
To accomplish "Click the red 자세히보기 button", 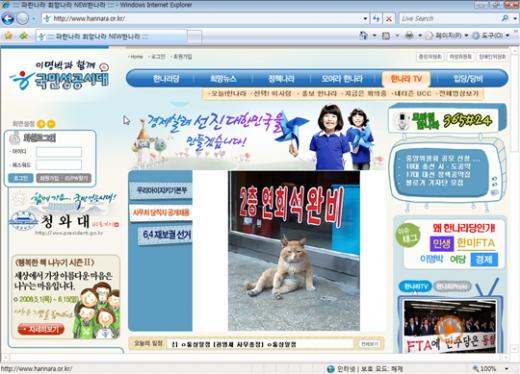I will pos(41,330).
